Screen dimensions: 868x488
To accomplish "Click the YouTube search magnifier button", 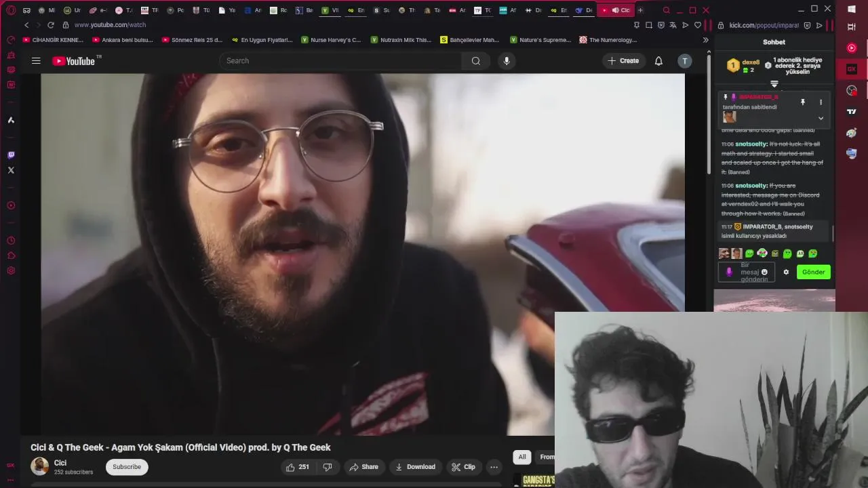I will [x=475, y=61].
